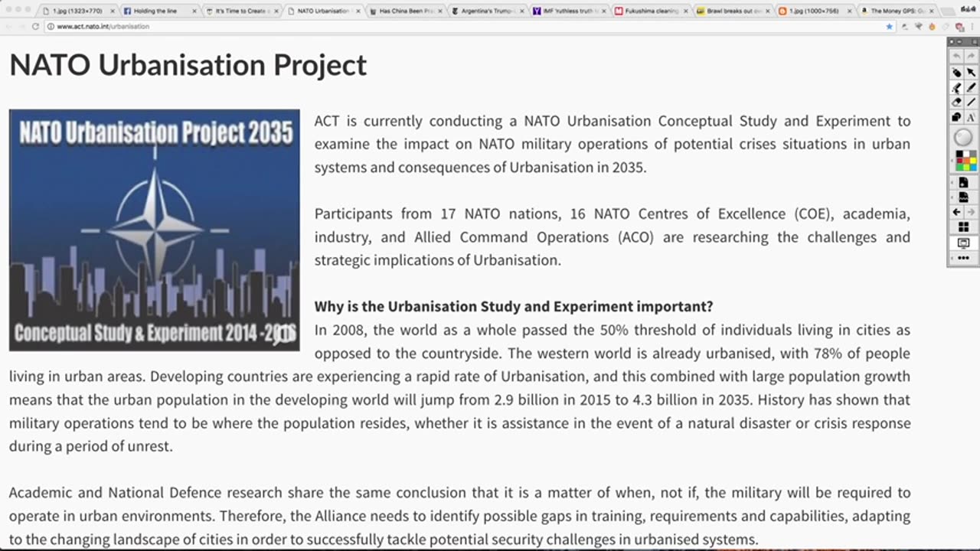Click the new page icon

[963, 182]
